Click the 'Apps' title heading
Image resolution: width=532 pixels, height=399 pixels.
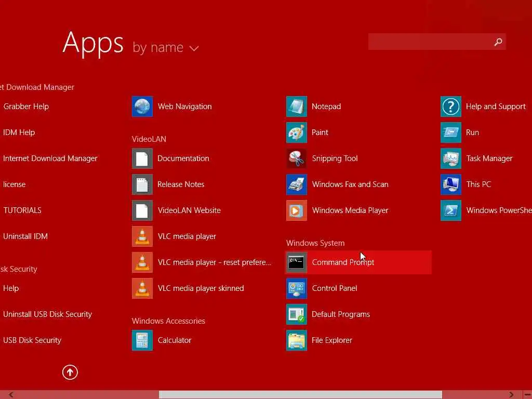[93, 43]
